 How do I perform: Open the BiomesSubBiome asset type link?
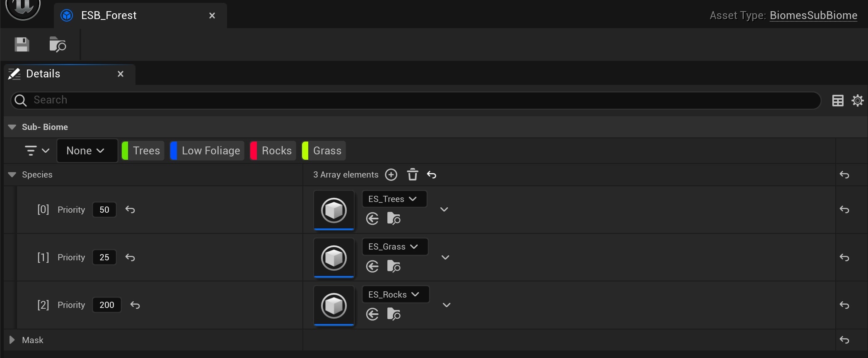(813, 15)
